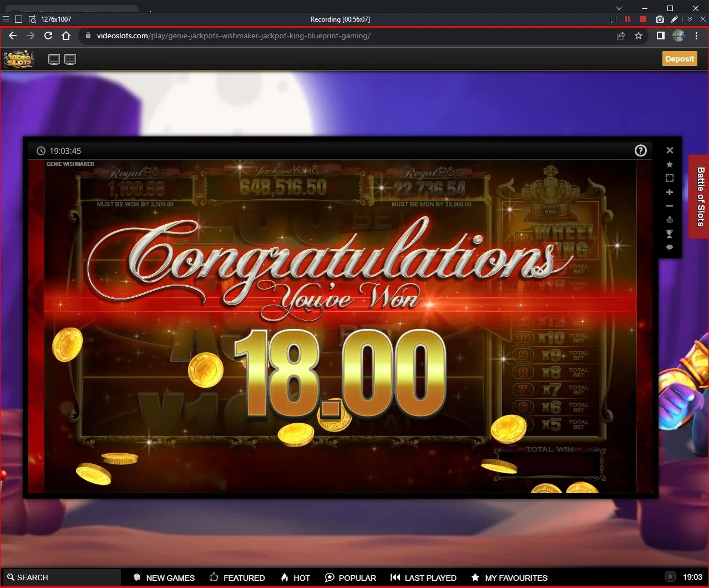Click the Royal Pot 22,736.54 value

coord(430,189)
